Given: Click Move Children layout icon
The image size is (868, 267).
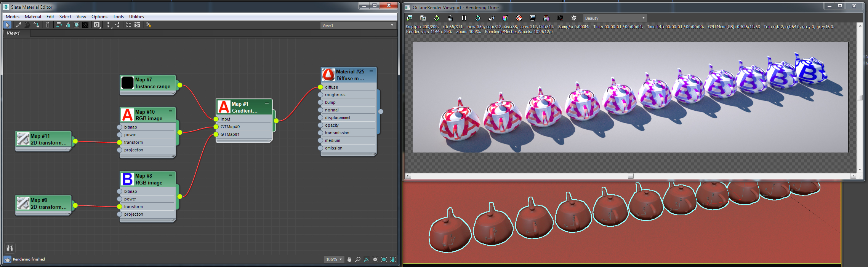Looking at the screenshot, I should coord(59,25).
